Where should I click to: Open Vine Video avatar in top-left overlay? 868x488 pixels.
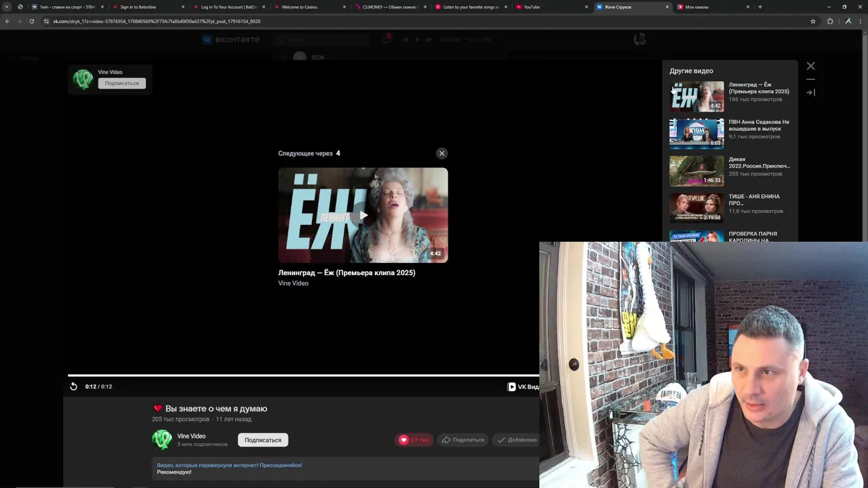(83, 79)
